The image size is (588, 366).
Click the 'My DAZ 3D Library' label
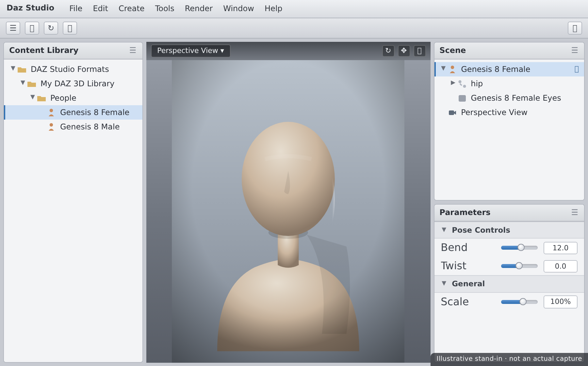77,84
